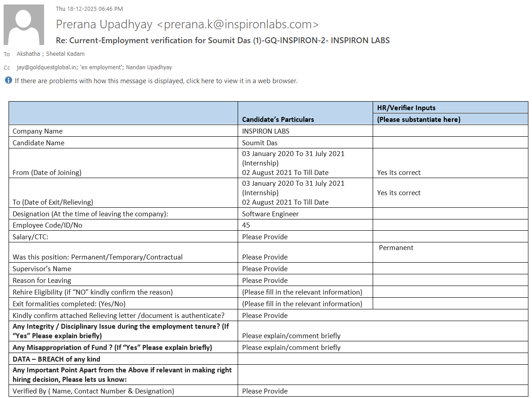
Task: Click 'ex employment' Cc recipient
Action: [x=101, y=67]
